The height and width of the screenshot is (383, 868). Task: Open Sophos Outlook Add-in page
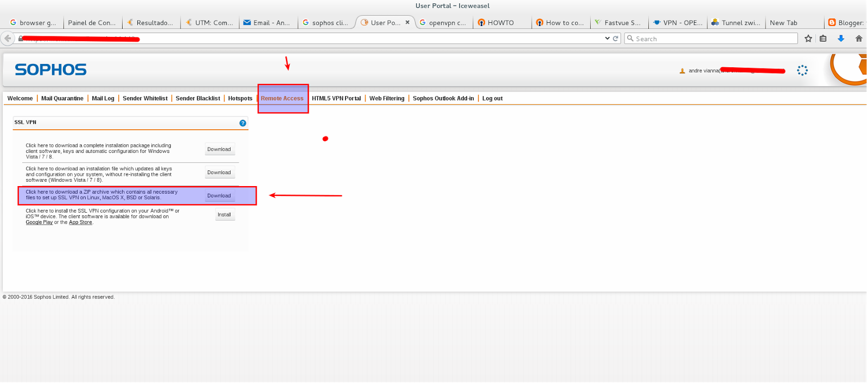(443, 98)
